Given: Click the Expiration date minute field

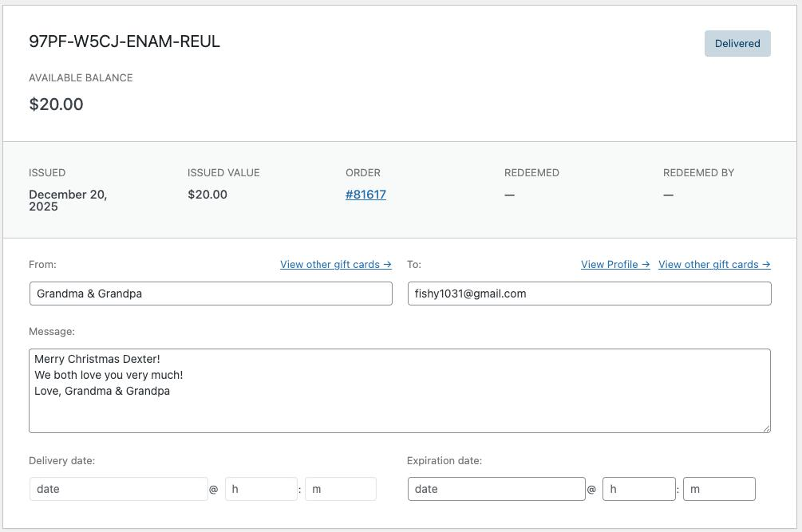Looking at the screenshot, I should [x=718, y=489].
